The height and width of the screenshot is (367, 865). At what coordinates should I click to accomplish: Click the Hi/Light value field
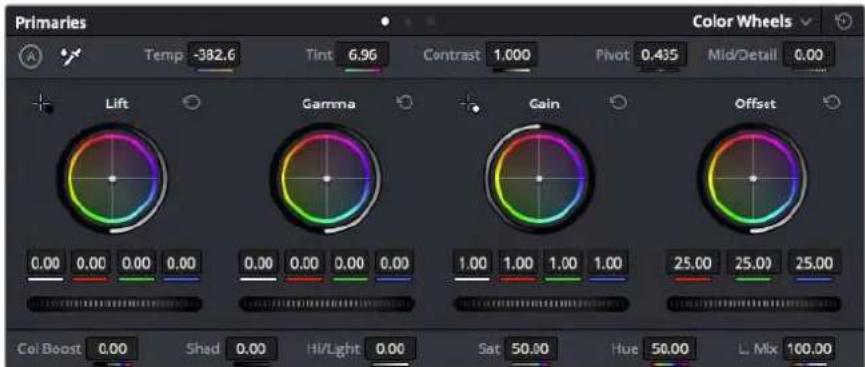[390, 349]
